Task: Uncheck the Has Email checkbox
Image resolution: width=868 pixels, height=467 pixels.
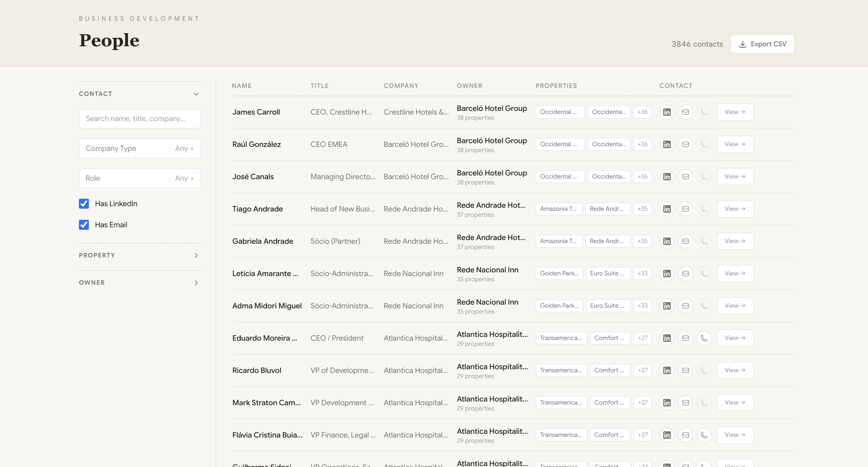Action: point(84,225)
